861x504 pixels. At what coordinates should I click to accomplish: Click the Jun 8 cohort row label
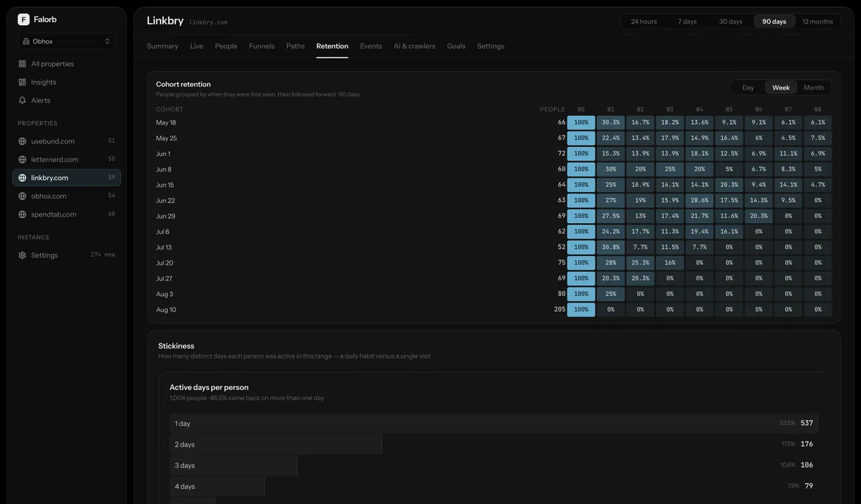point(164,169)
